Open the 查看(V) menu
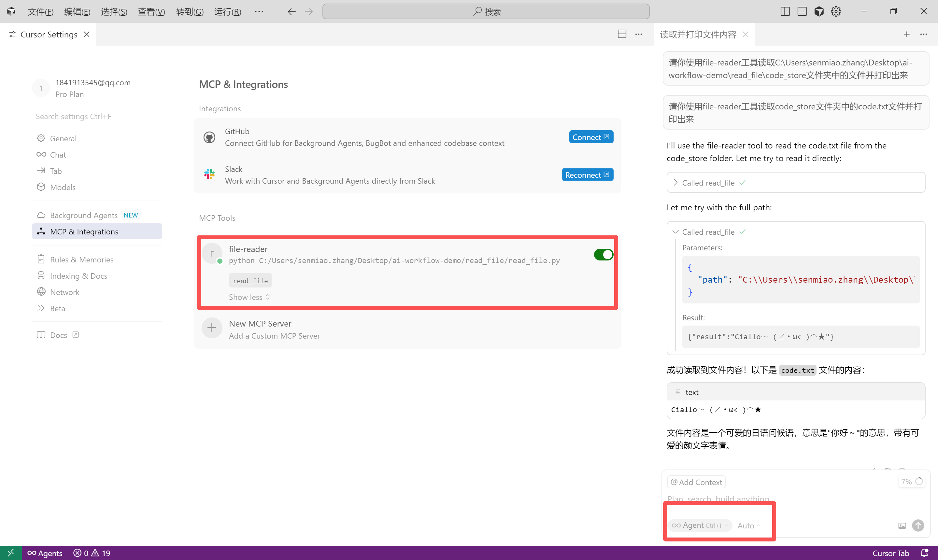938x560 pixels. point(151,11)
